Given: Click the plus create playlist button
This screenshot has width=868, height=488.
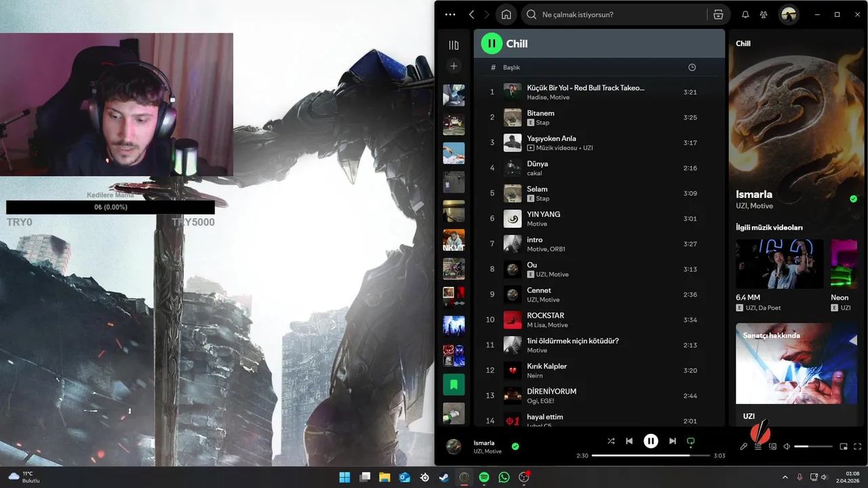Looking at the screenshot, I should [454, 66].
